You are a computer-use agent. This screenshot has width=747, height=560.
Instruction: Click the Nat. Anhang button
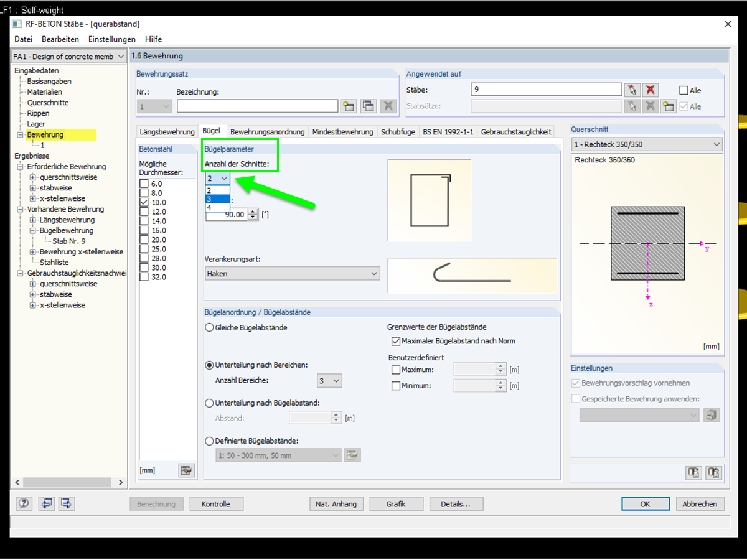[x=336, y=504]
